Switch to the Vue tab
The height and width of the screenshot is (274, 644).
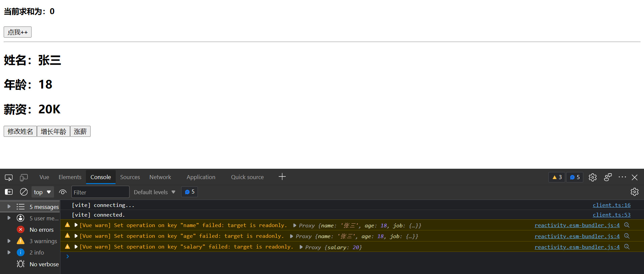point(44,177)
